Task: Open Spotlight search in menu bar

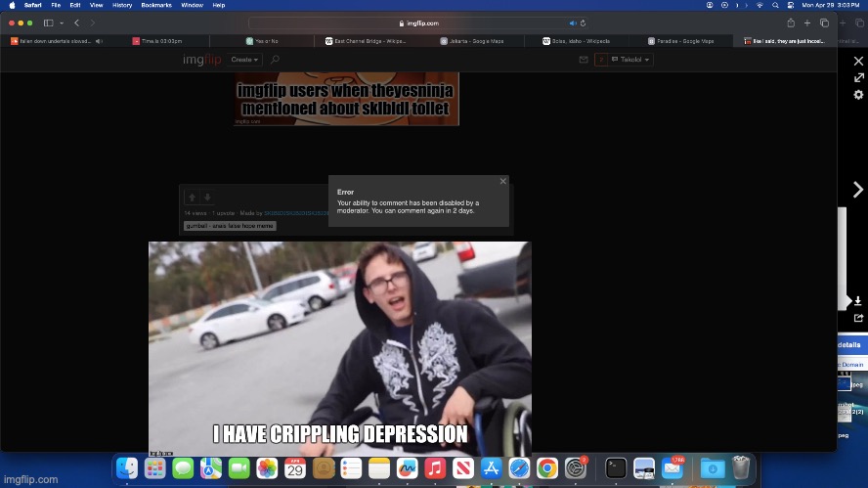Action: tap(775, 5)
